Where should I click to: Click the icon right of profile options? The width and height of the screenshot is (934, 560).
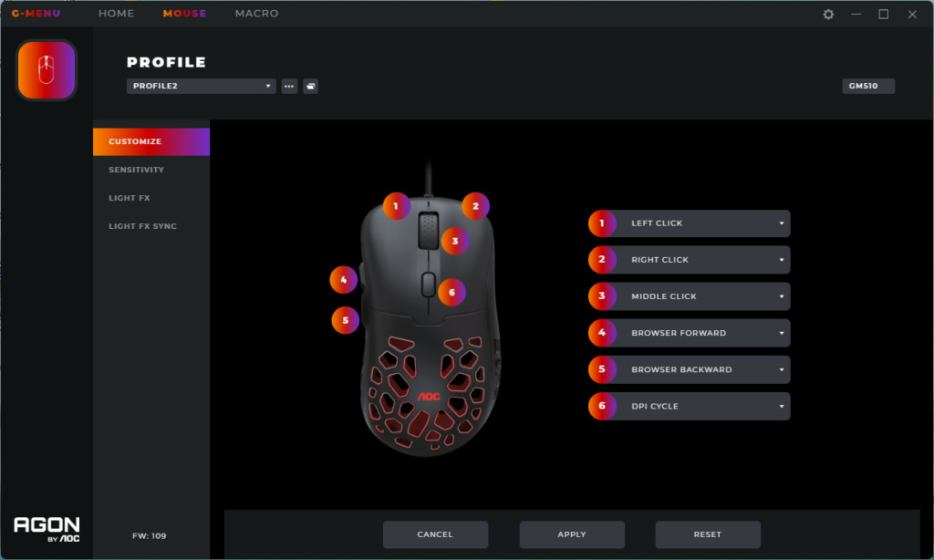310,87
